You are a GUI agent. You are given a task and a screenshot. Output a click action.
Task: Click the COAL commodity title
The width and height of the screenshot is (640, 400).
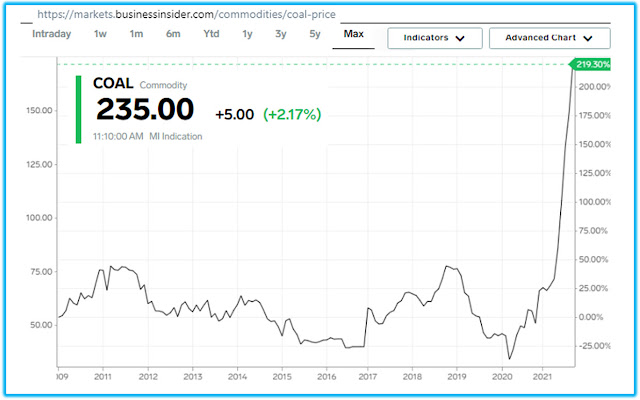coord(113,83)
